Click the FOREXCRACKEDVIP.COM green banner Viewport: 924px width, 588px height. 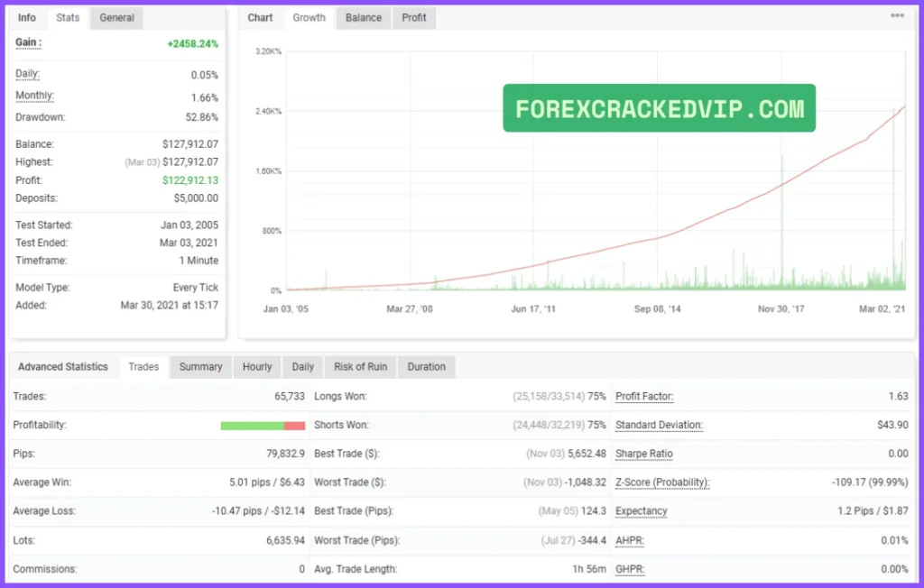tap(659, 109)
